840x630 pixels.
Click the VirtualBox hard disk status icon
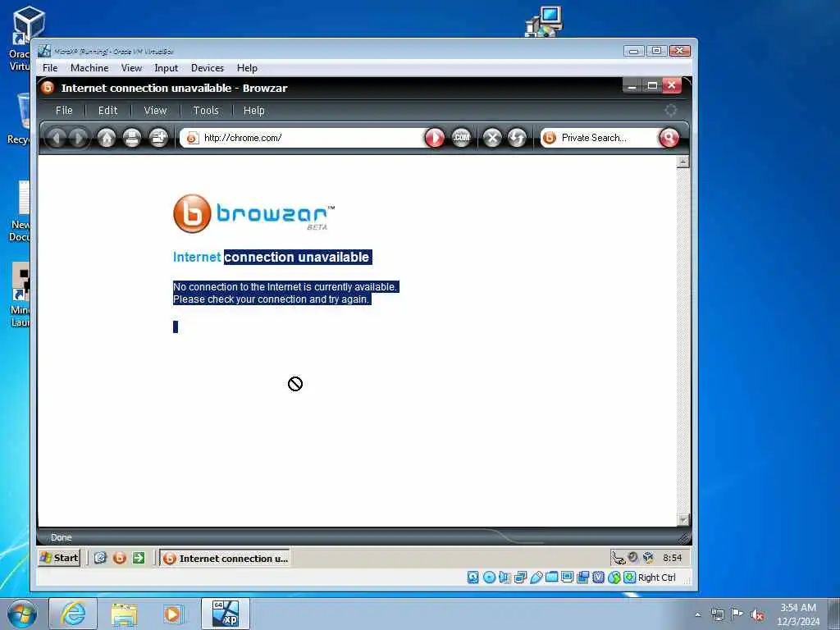[x=473, y=577]
